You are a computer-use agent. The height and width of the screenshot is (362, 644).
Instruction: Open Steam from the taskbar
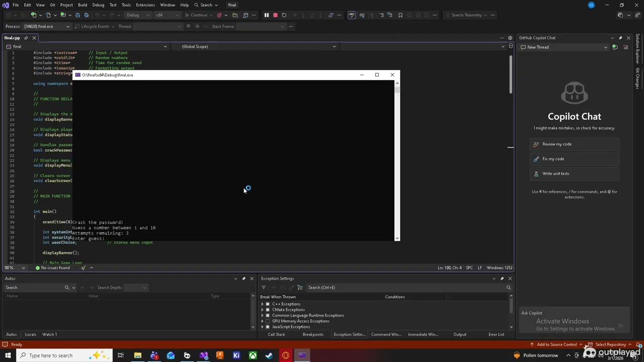(269, 355)
